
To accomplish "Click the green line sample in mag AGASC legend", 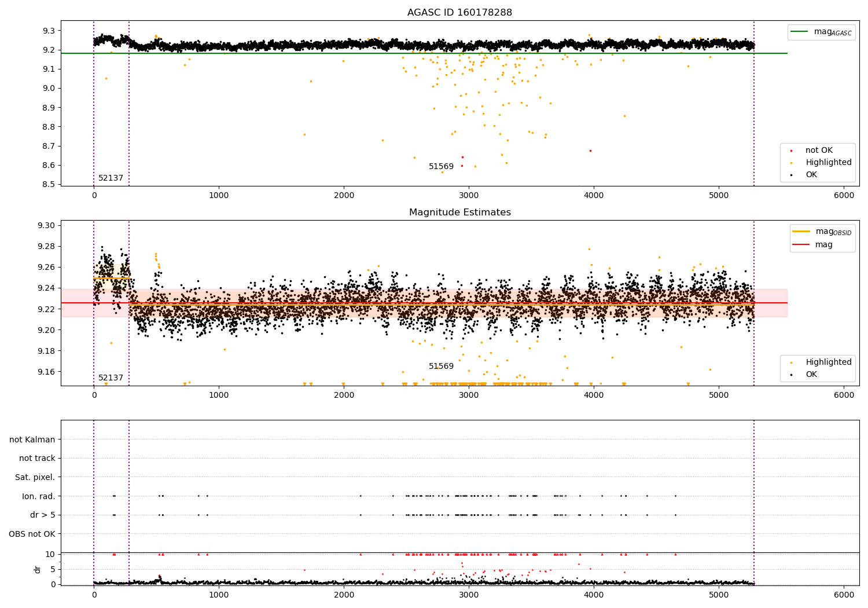I will (x=799, y=32).
